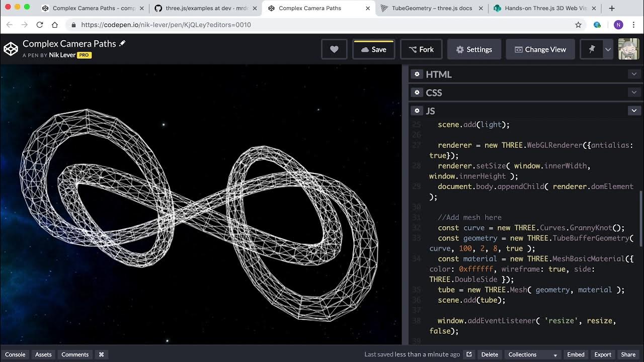Image resolution: width=644 pixels, height=362 pixels.
Task: Click the address bar URL
Action: point(166,25)
